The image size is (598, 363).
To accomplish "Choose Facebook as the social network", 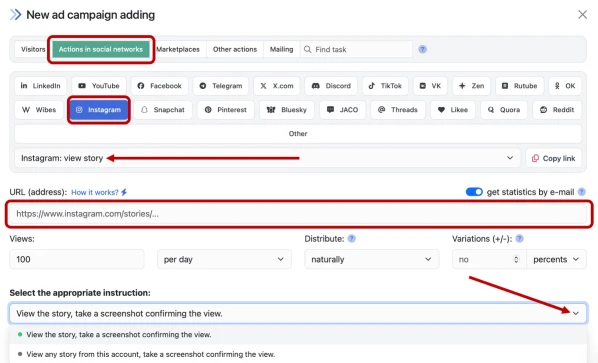I will click(159, 86).
